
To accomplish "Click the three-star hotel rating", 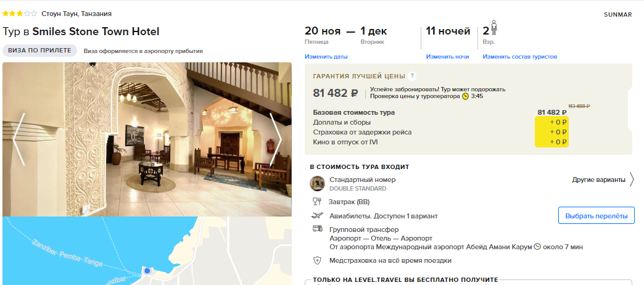I will (20, 14).
